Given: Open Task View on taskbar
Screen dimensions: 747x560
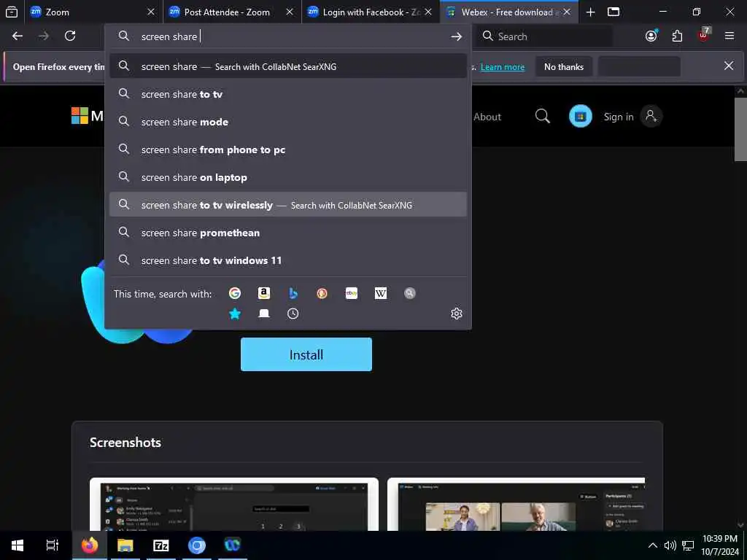Looking at the screenshot, I should [x=53, y=545].
